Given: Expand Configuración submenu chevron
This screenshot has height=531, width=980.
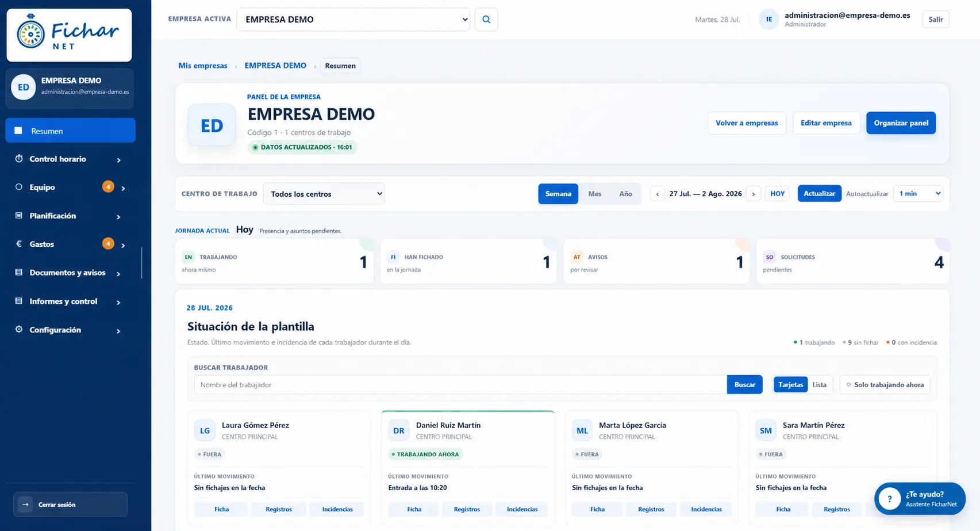Looking at the screenshot, I should pos(119,331).
